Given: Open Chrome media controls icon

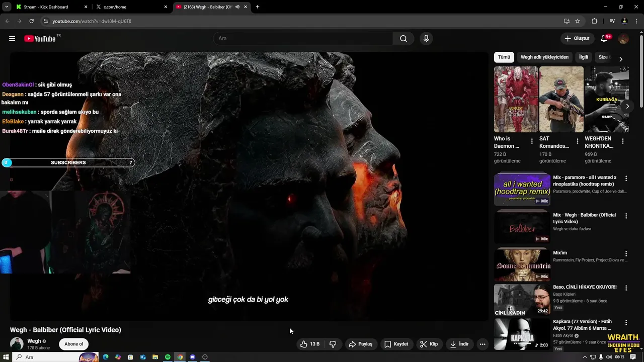Looking at the screenshot, I should [612, 21].
